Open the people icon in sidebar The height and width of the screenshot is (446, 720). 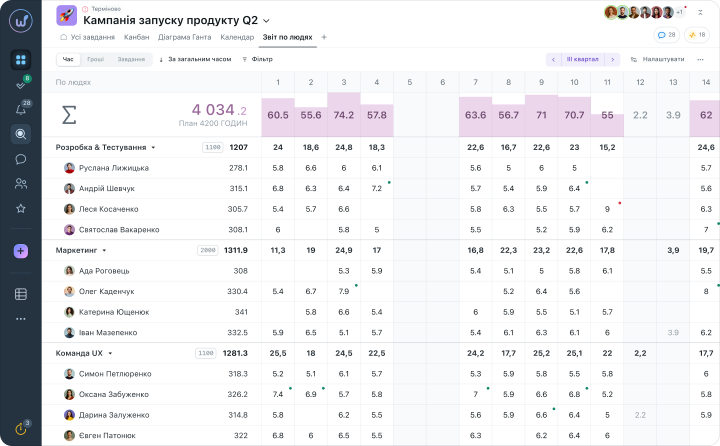click(21, 184)
